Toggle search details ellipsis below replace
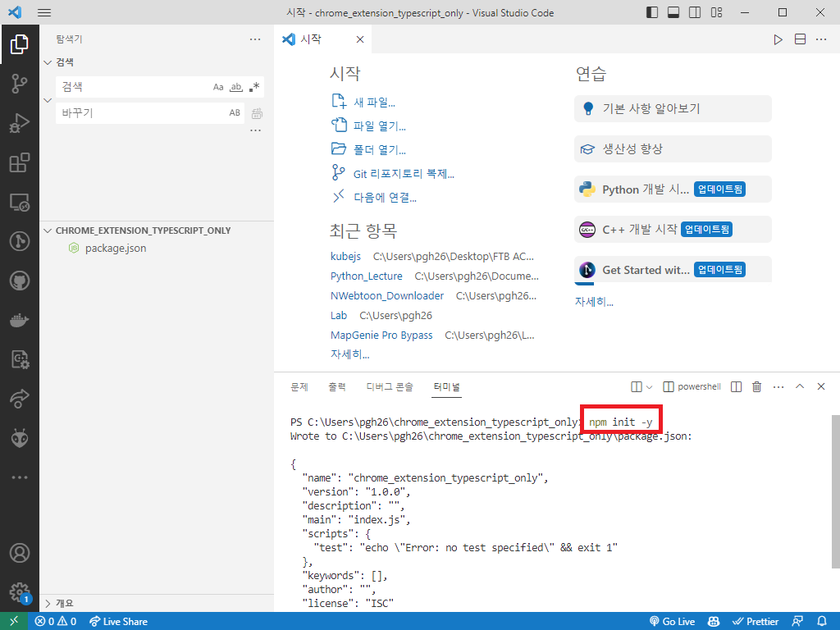Image resolution: width=840 pixels, height=630 pixels. pyautogui.click(x=256, y=130)
